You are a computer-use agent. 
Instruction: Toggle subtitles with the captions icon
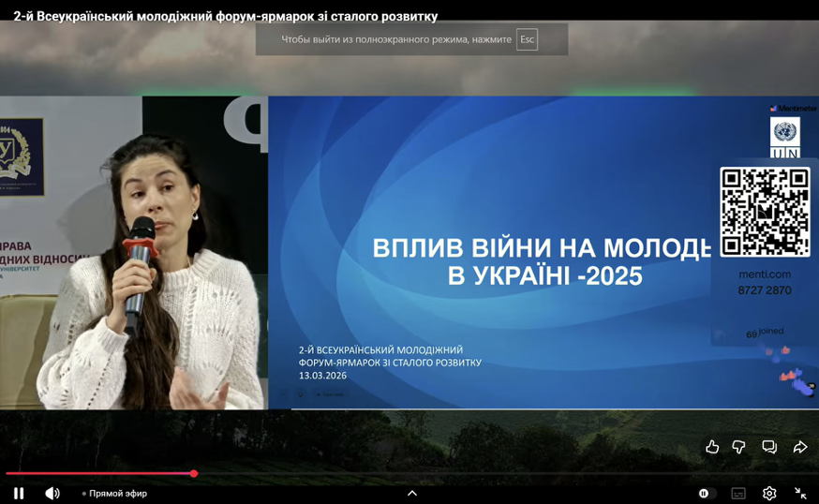coord(738,494)
